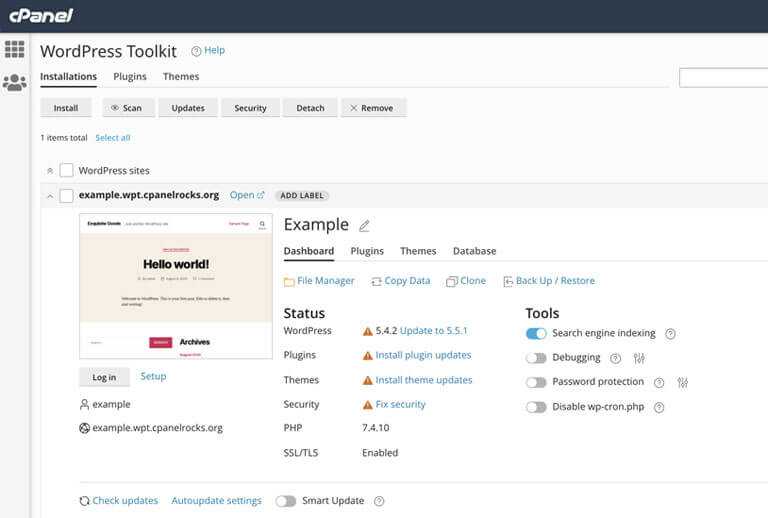
Task: Click the Help question mark icon
Action: [196, 51]
